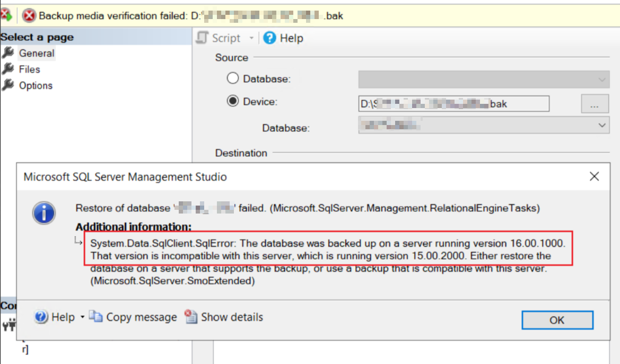Select the General page
This screenshot has height=364, width=620.
tap(37, 53)
